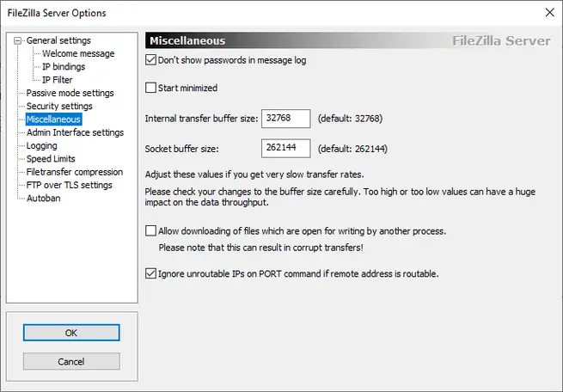Click the Socket buffer size label

pyautogui.click(x=181, y=149)
